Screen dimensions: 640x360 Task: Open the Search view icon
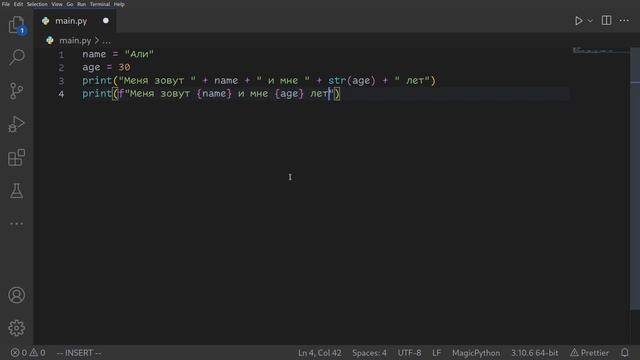[16, 57]
